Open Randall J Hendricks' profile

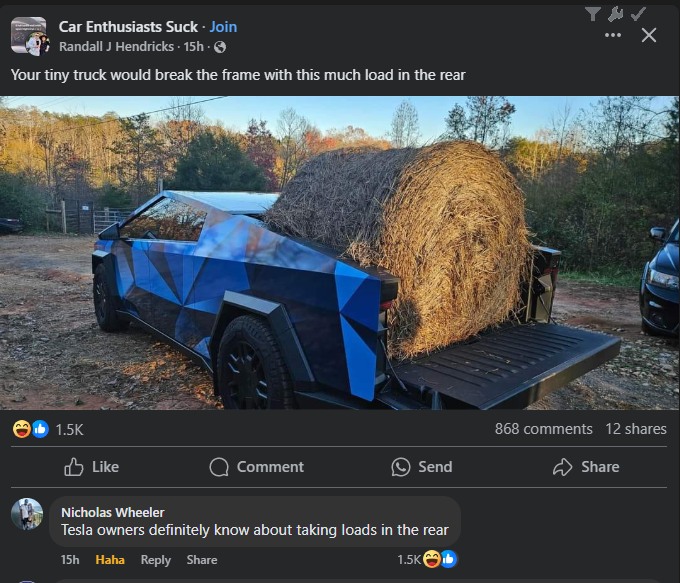[116, 46]
